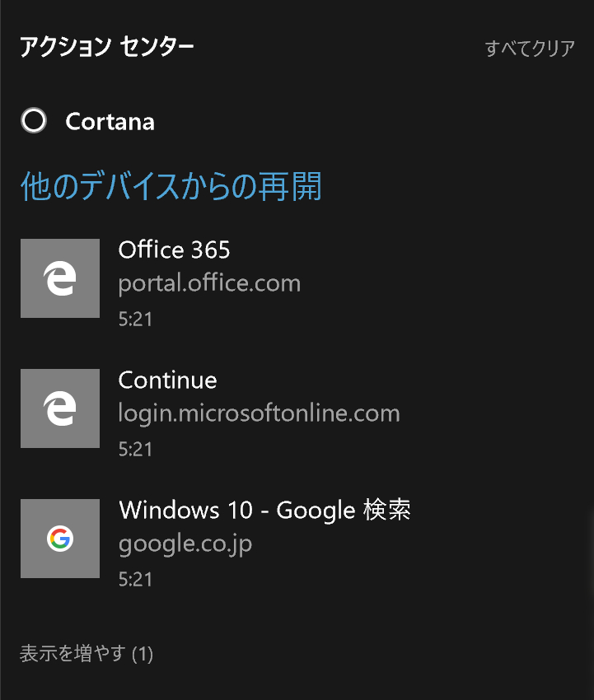Click the Google icon on the Windows 10 search notification
Viewport: 594px width, 700px height.
click(x=59, y=538)
